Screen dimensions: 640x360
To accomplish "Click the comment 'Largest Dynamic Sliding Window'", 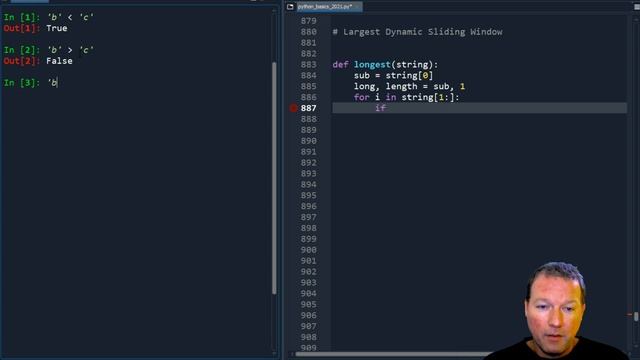I will tap(417, 32).
